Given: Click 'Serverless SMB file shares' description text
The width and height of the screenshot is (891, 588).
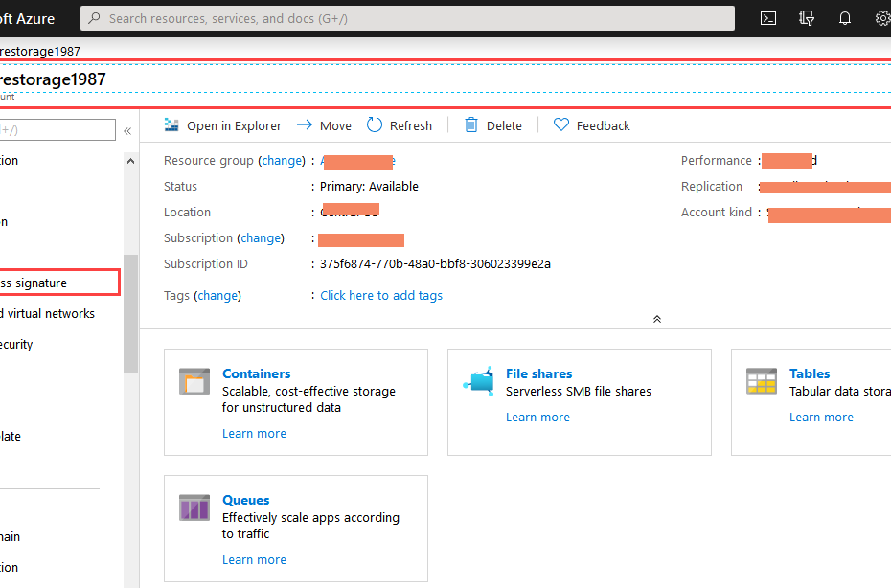Looking at the screenshot, I should 579,392.
